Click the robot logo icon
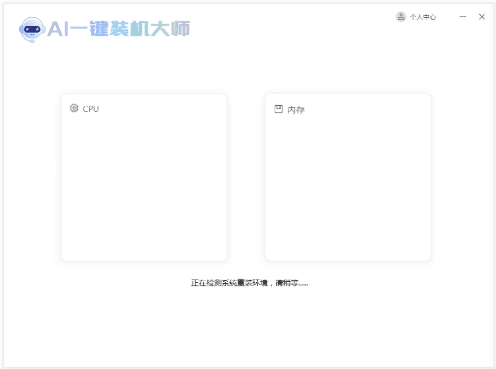The height and width of the screenshot is (369, 496). (32, 29)
